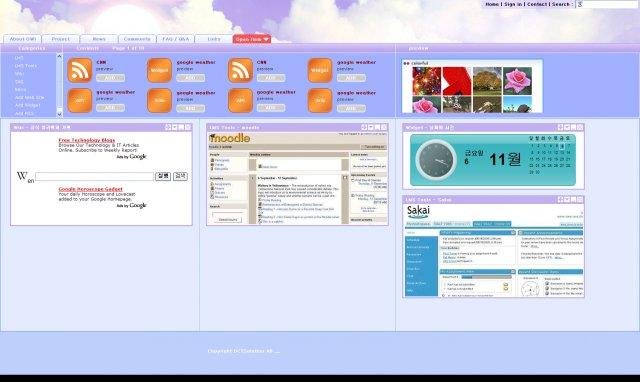Select 'Add Web Site' in the categories list
This screenshot has height=382, width=640.
(x=29, y=98)
